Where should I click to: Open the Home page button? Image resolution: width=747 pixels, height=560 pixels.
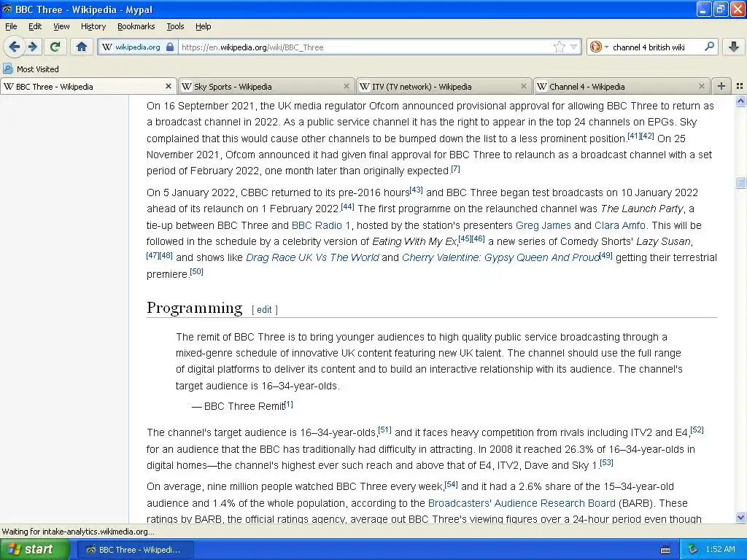click(82, 47)
